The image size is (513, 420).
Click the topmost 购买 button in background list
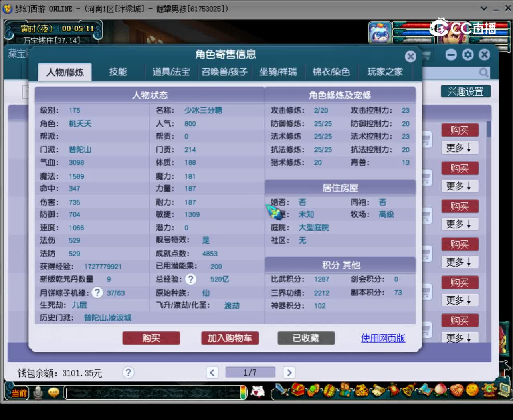coord(460,130)
